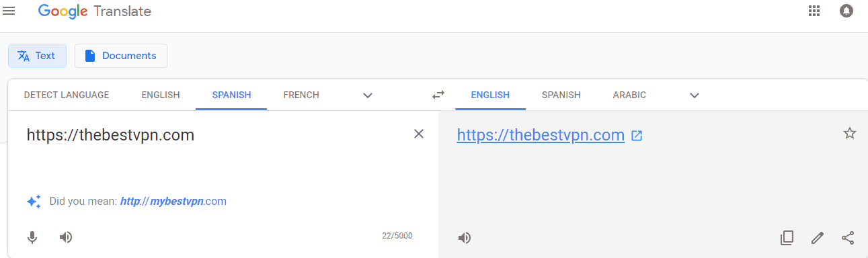Screen dimensions: 868x258
Task: Expand more source languages dropdown
Action: point(368,95)
